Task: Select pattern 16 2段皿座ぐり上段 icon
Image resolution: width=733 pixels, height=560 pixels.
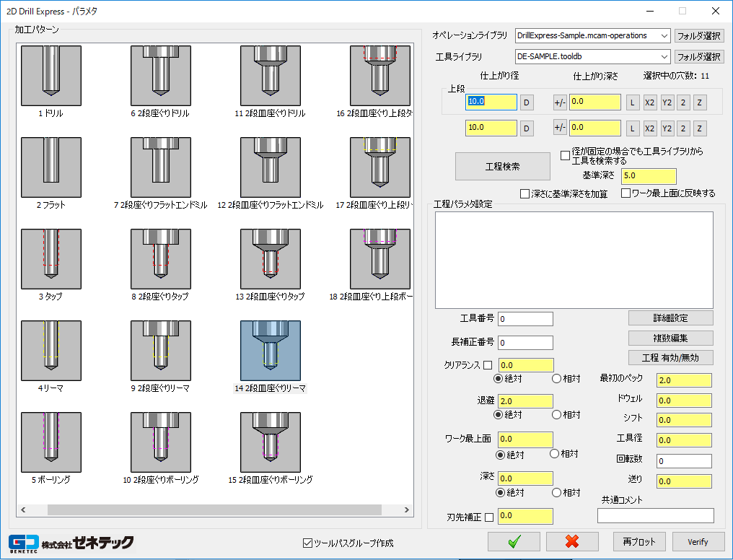Action: coord(380,76)
